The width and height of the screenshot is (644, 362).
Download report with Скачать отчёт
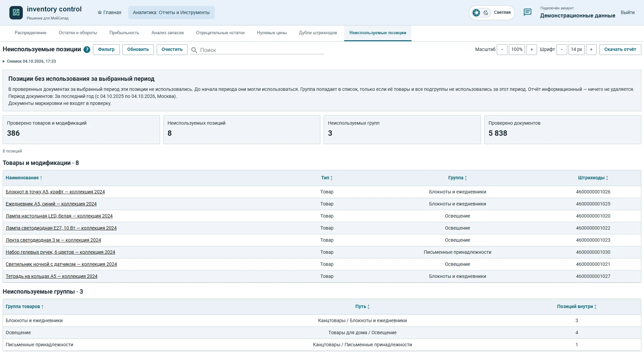(x=620, y=50)
